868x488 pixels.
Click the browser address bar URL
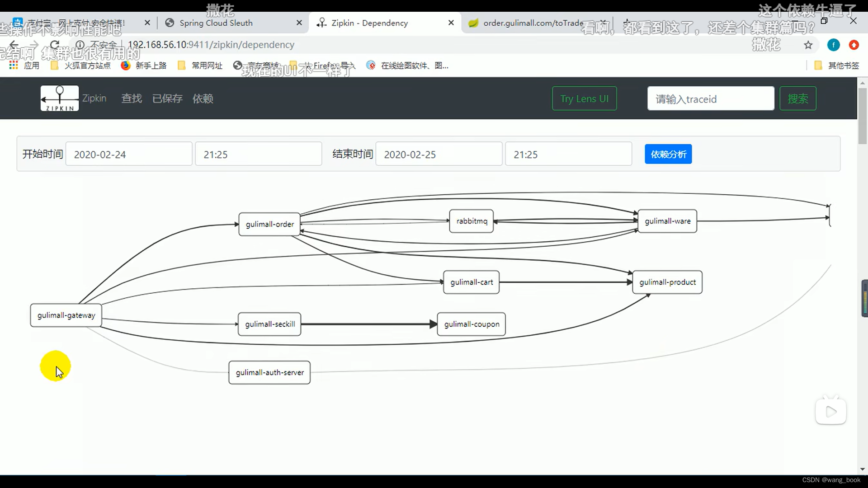tap(211, 45)
